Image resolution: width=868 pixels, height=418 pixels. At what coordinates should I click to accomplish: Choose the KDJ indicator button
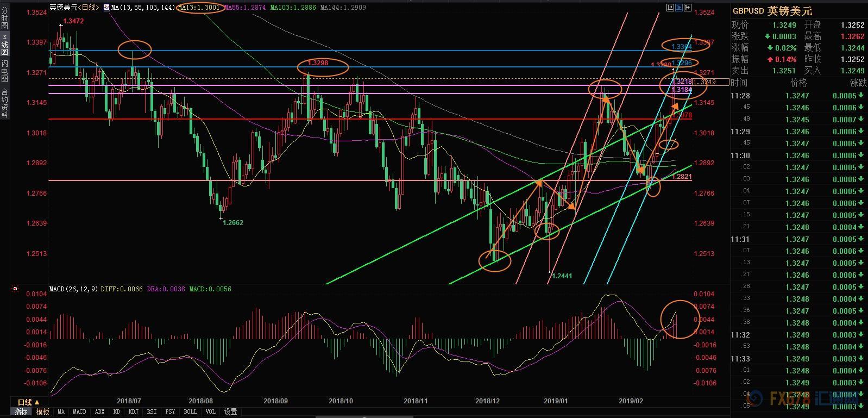pyautogui.click(x=134, y=412)
